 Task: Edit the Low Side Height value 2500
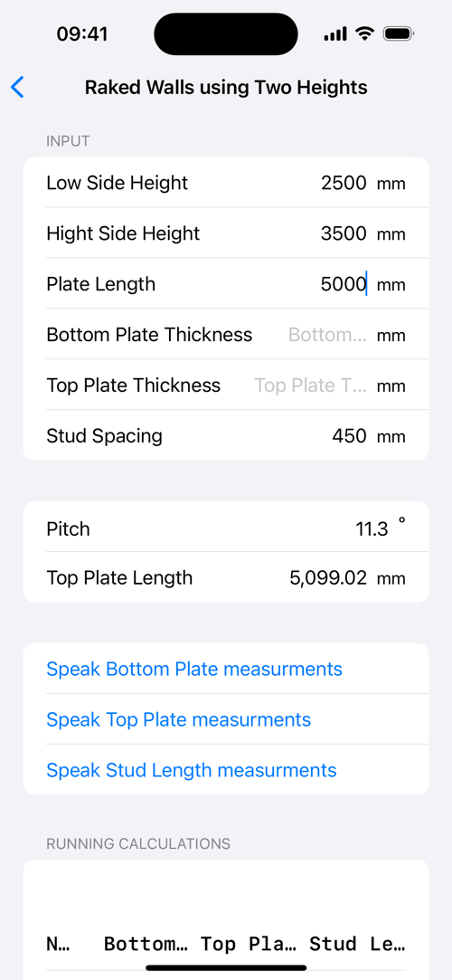coord(344,183)
